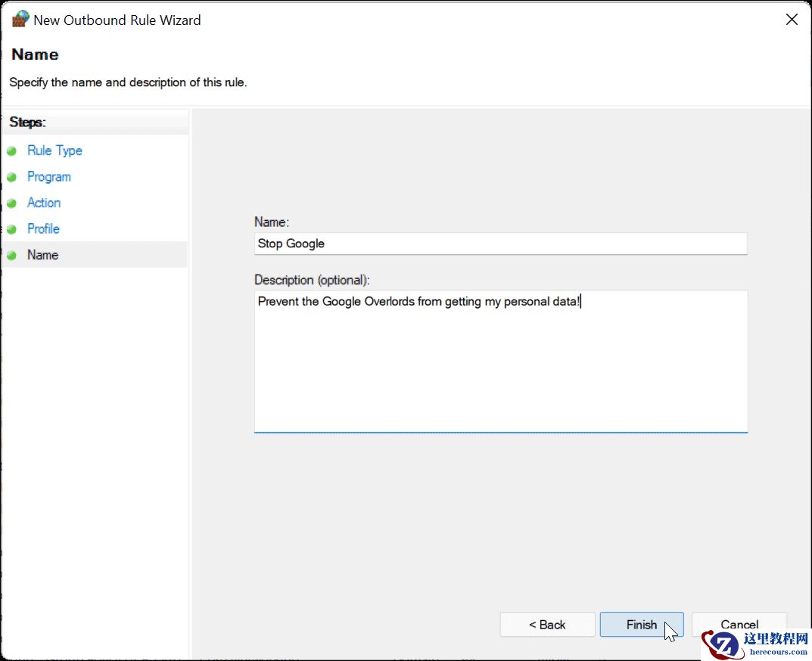Click the green bullet beside Profile
This screenshot has height=661, width=812.
(x=11, y=229)
